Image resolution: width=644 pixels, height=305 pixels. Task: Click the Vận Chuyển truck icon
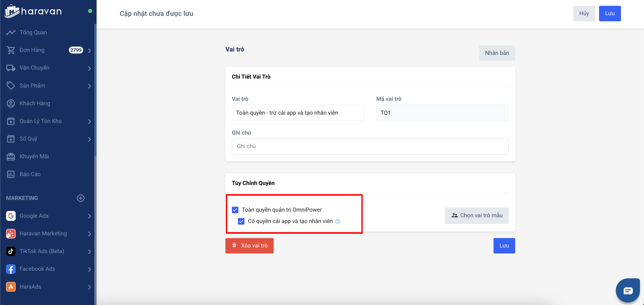pyautogui.click(x=11, y=68)
